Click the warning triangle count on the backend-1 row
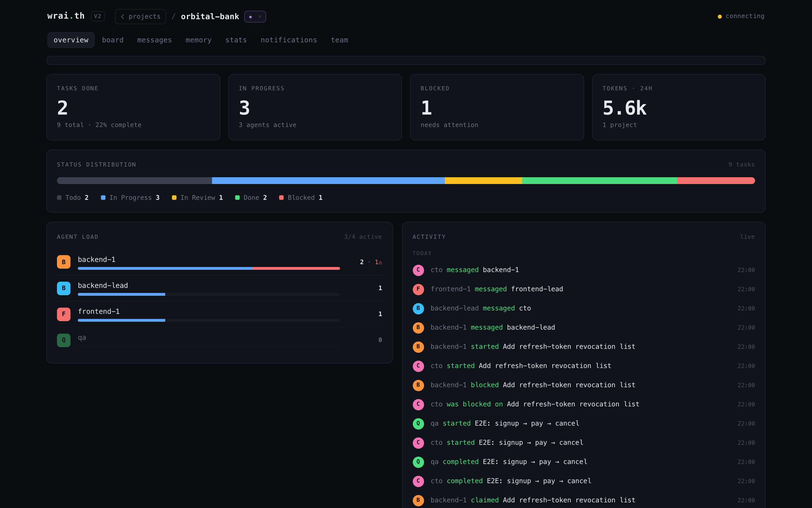 coord(378,262)
